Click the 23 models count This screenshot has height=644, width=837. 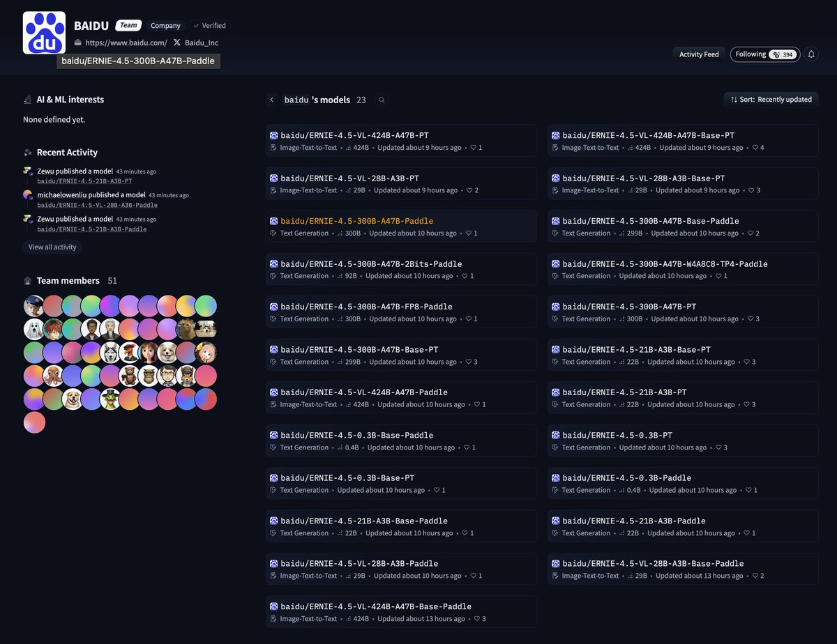361,100
